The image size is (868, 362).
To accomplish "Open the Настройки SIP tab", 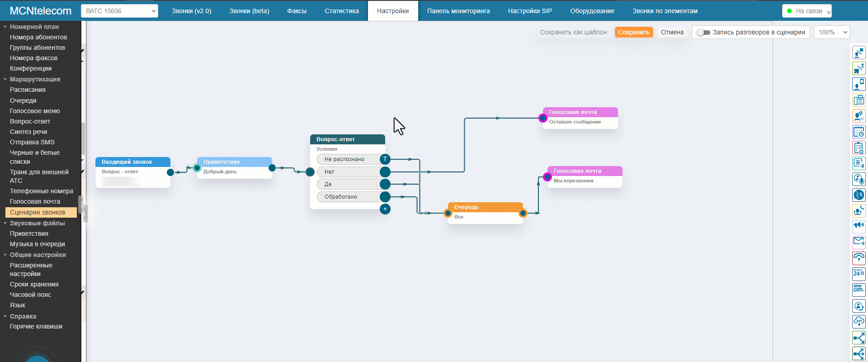I will point(530,11).
